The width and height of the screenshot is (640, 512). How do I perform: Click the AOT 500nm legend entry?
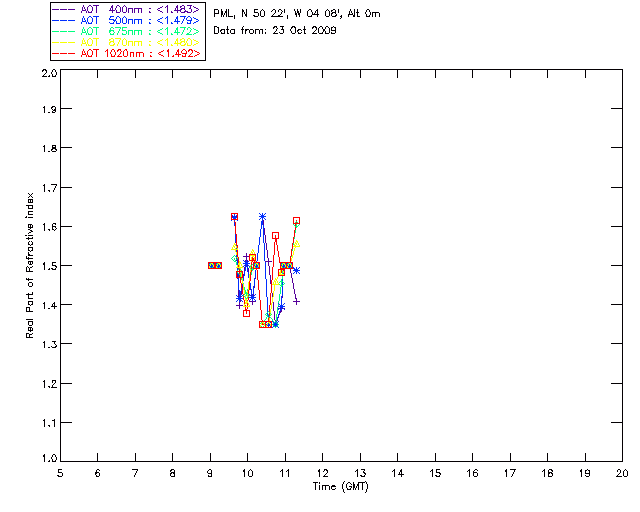126,20
